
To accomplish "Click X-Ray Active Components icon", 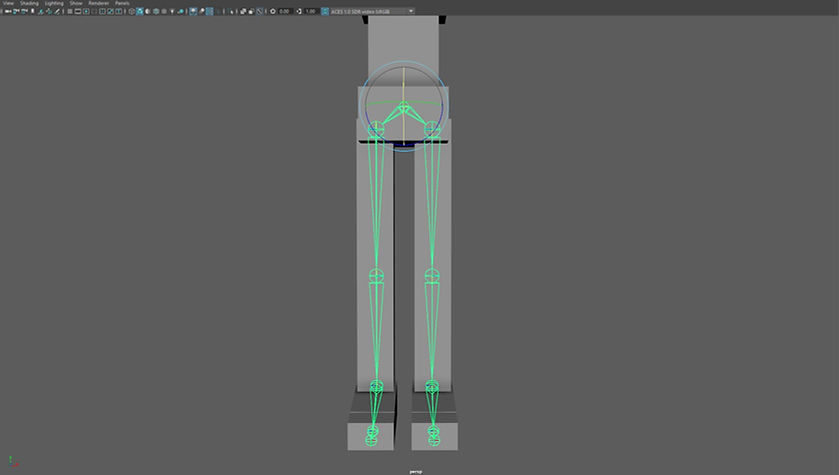I will pyautogui.click(x=251, y=11).
